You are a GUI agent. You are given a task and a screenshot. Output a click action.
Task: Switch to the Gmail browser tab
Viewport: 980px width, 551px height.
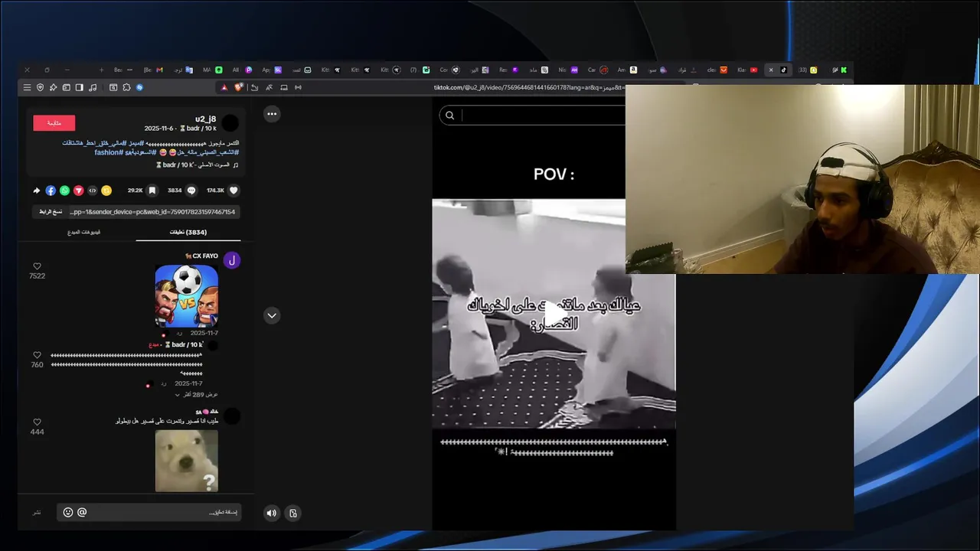(x=152, y=70)
